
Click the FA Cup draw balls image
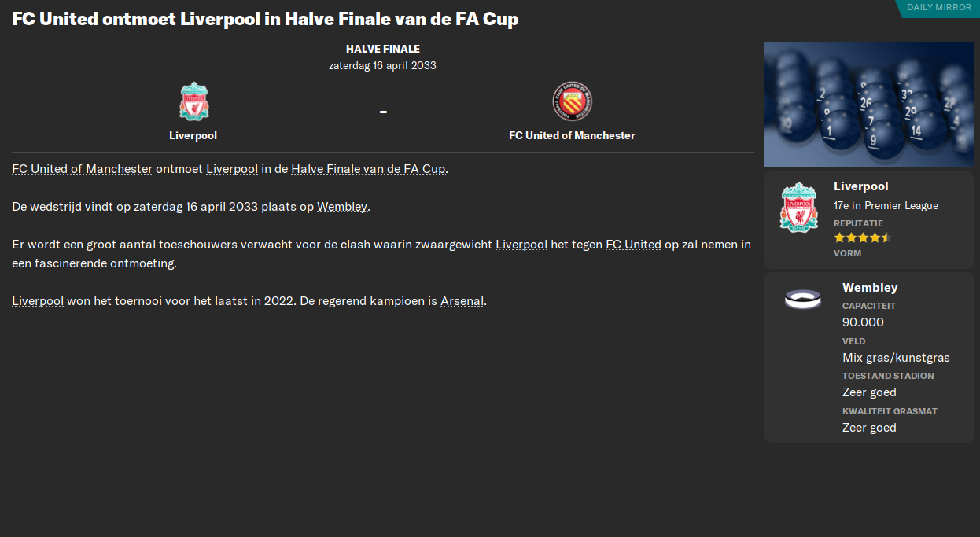pos(868,104)
